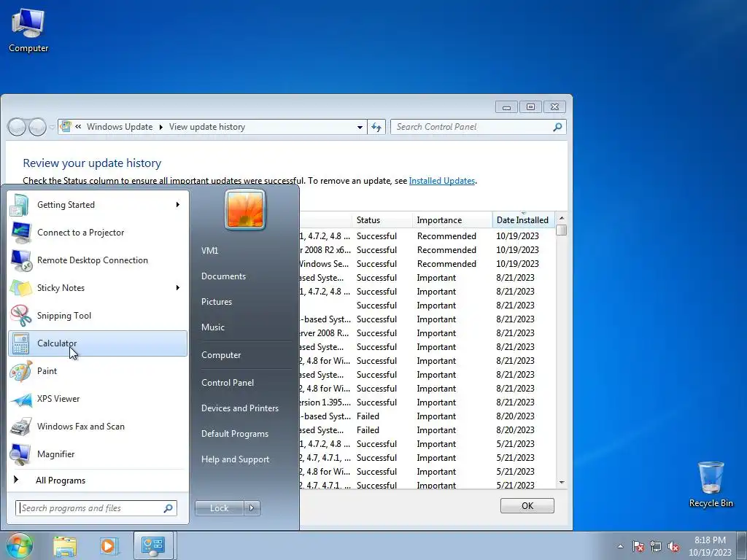Click the update list scrollbar thumb

coord(562,230)
